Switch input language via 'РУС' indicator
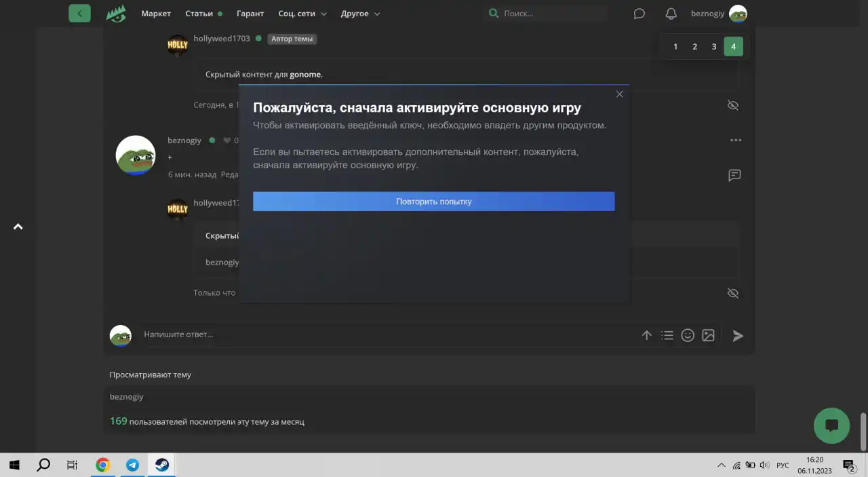Viewport: 868px width, 477px height. (x=783, y=465)
